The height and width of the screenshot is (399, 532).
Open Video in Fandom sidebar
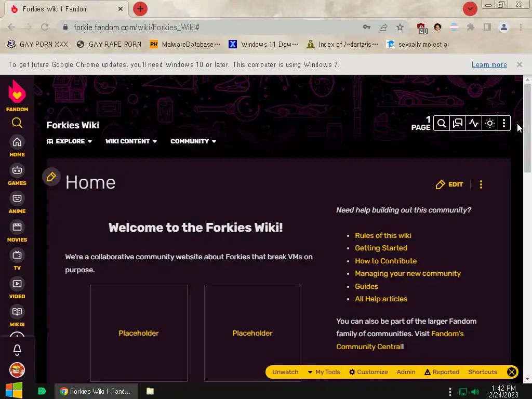(x=17, y=288)
